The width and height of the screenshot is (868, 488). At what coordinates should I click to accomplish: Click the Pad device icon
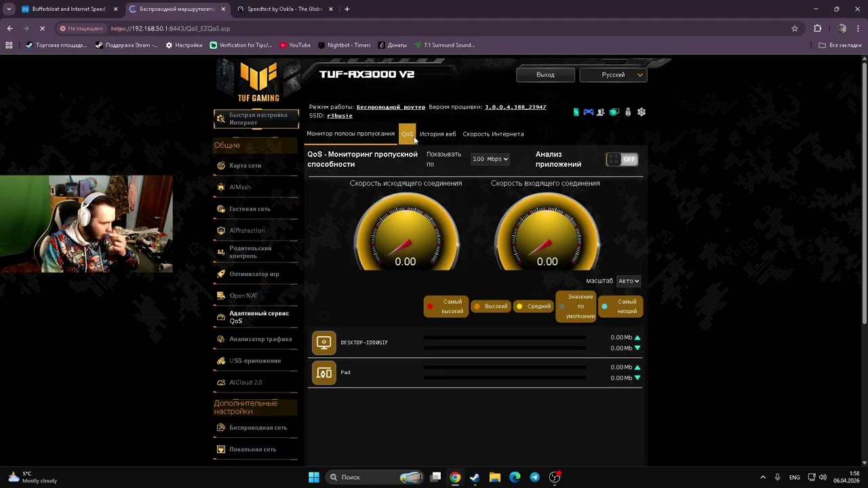(x=324, y=372)
